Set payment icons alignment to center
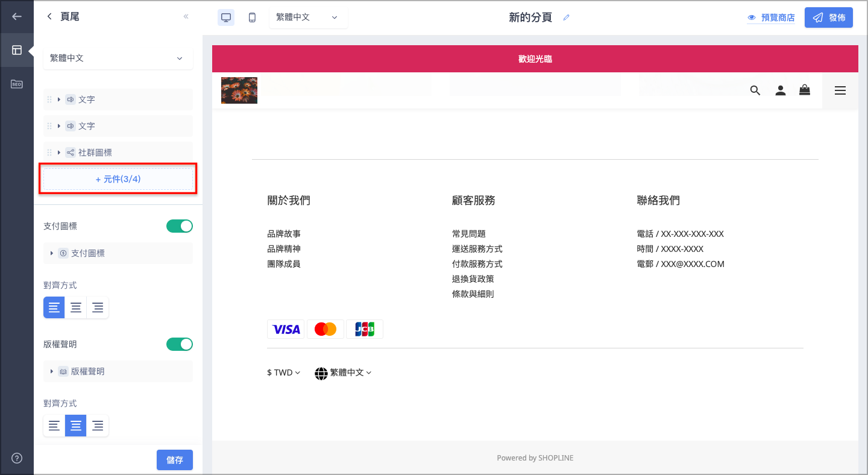Screen dimensions: 868x475 click(76, 307)
